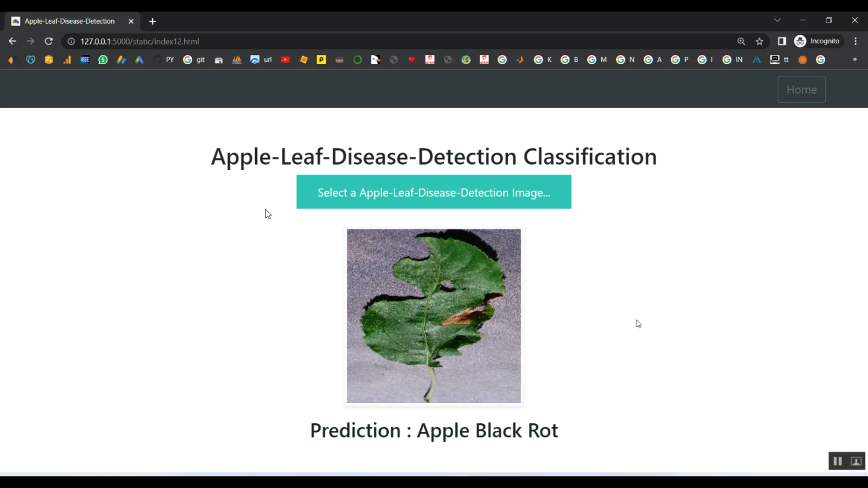
Task: Open the 'git' Google bookmark
Action: (194, 60)
